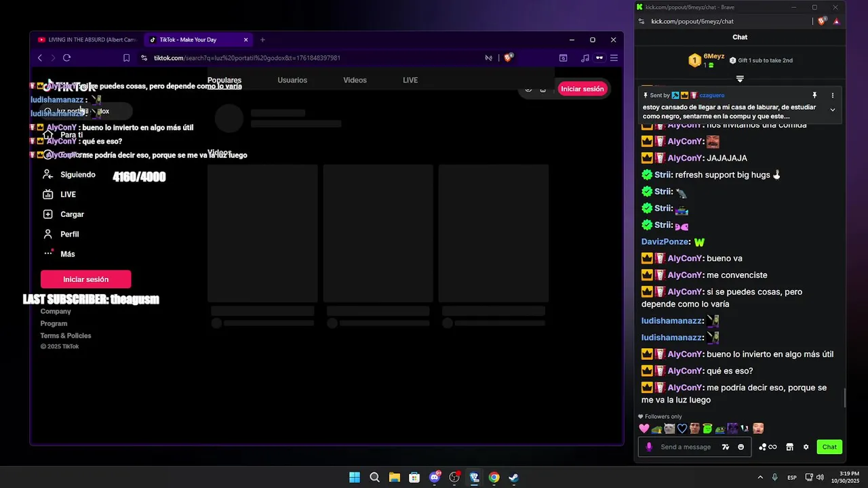This screenshot has height=488, width=868.
Task: Collapse the leaderboard with the arrow handle
Action: 740,79
